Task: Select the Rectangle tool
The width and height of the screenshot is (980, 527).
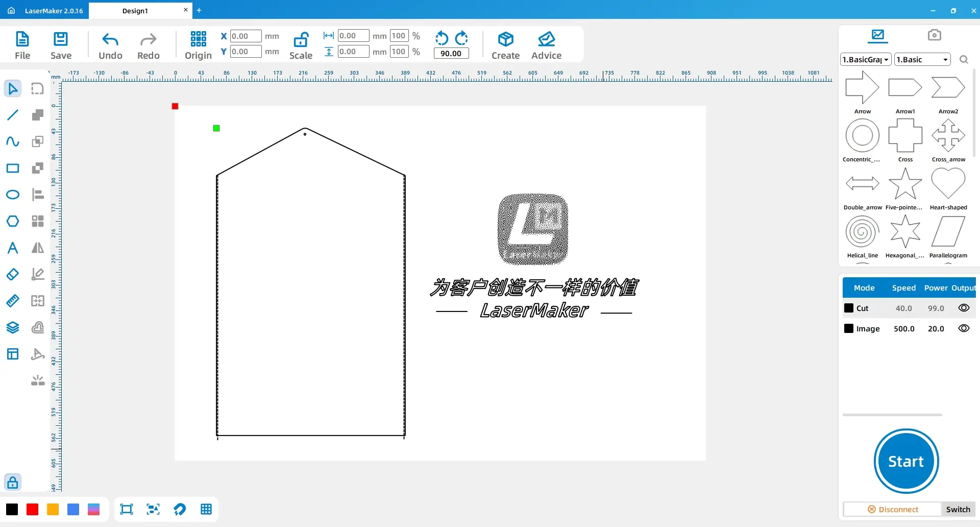Action: click(x=13, y=168)
